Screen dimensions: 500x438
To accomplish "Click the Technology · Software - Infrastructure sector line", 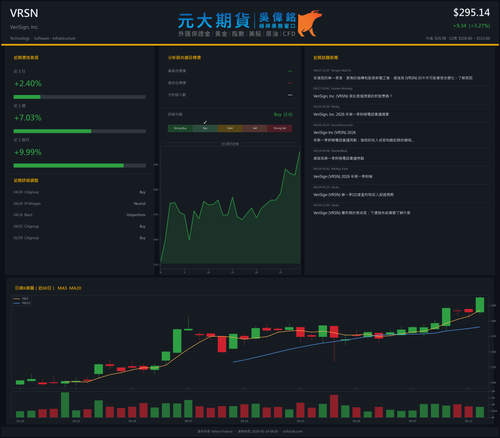I will click(x=43, y=38).
